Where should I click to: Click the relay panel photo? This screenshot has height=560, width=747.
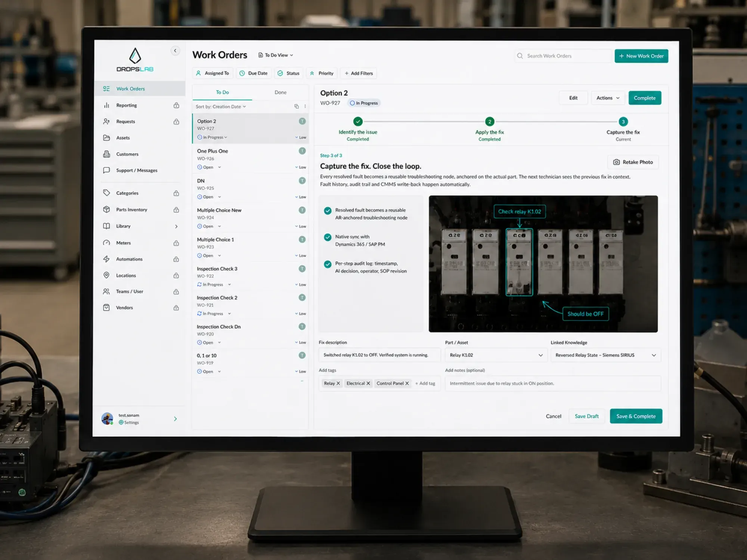pyautogui.click(x=543, y=264)
